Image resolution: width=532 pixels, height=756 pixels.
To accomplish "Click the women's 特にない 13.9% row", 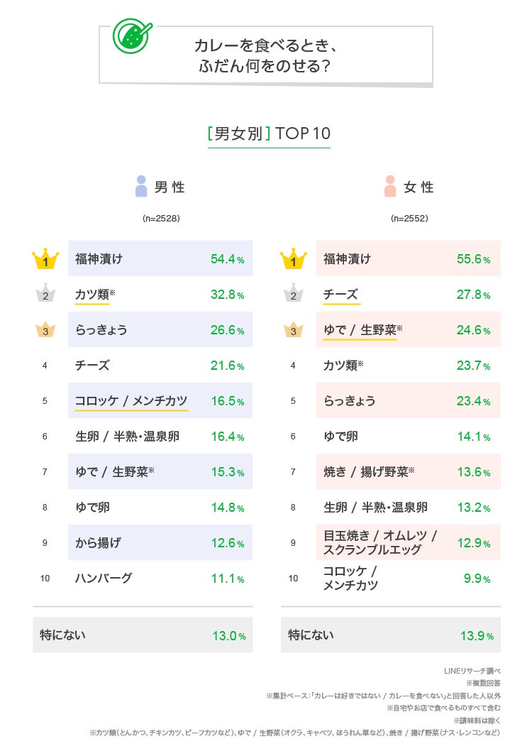I will tap(391, 635).
